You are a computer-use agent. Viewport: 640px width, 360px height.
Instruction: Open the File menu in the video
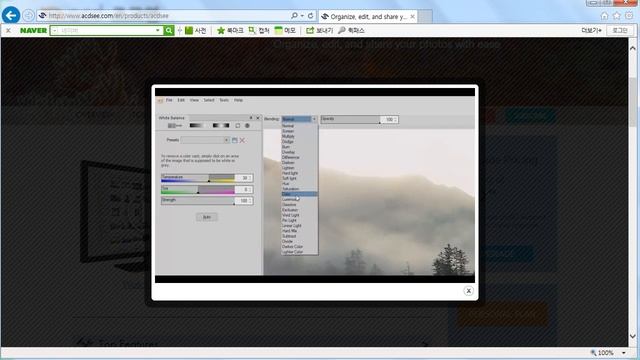coord(169,100)
